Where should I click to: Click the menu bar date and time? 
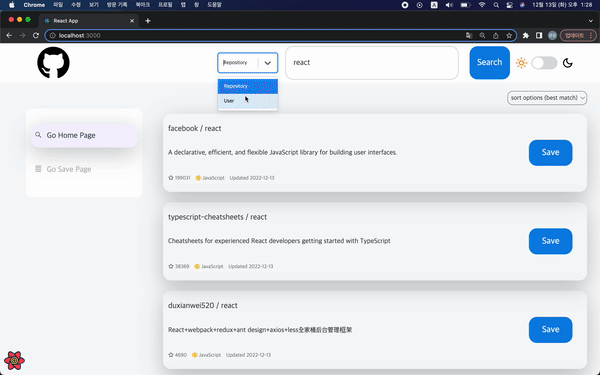tap(562, 5)
